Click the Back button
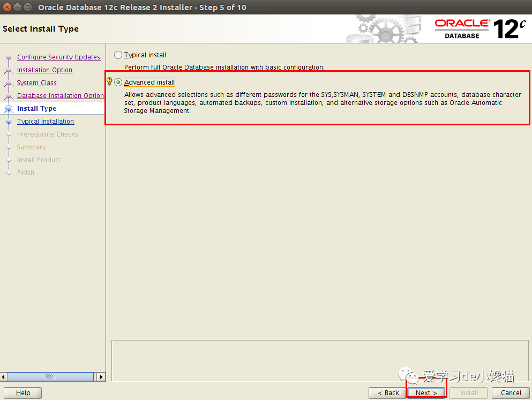This screenshot has height=400, width=532. [x=387, y=393]
